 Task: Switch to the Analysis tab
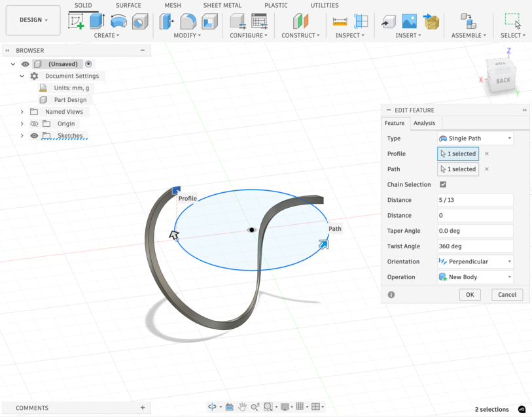(424, 123)
